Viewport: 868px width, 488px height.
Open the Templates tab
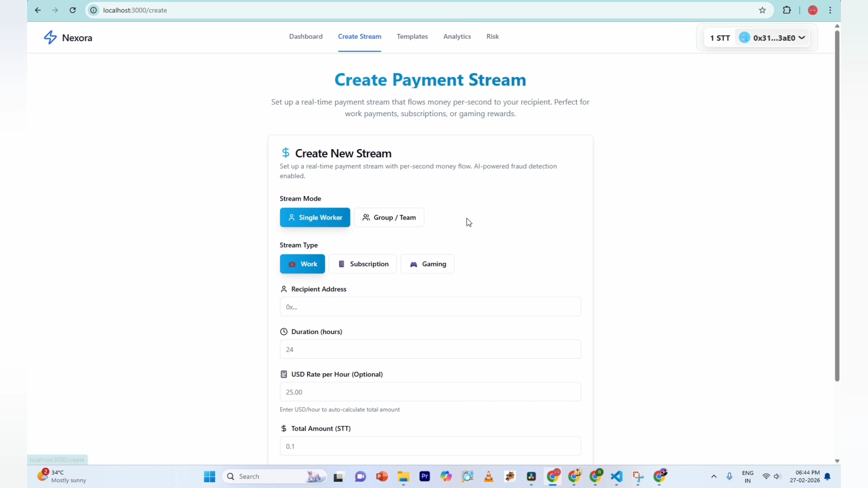412,37
